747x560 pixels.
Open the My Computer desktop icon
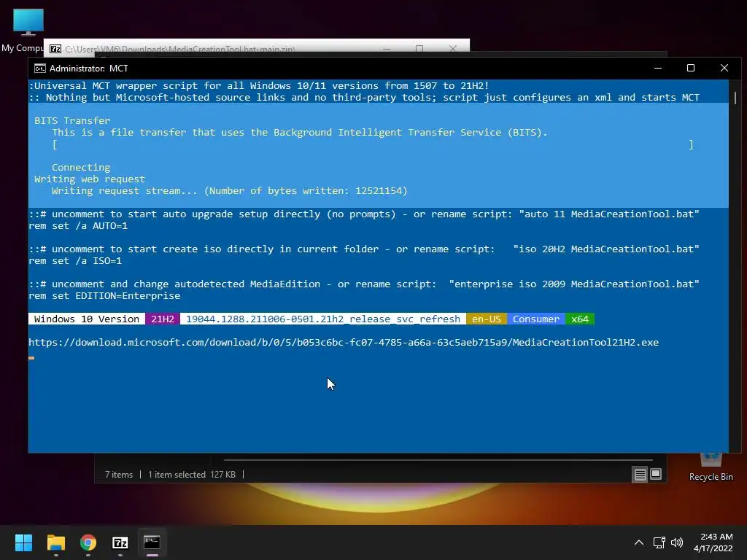coord(28,29)
